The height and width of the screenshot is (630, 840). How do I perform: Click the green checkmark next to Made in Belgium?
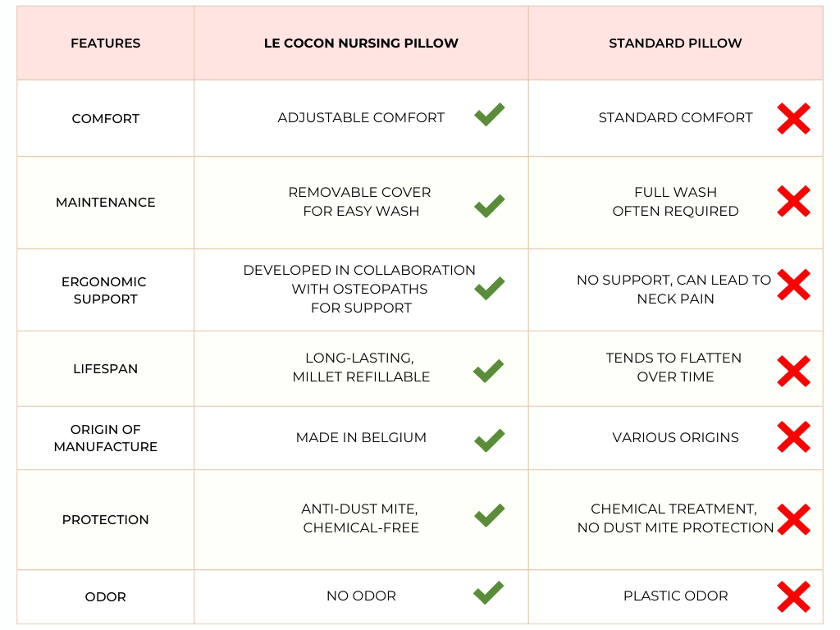[x=489, y=441]
